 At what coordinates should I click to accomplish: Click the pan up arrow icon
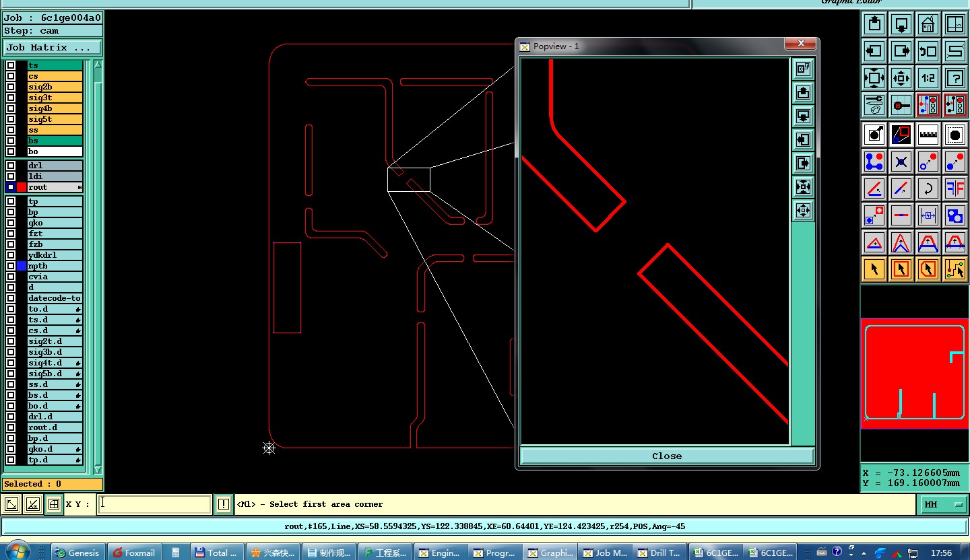pos(874,24)
